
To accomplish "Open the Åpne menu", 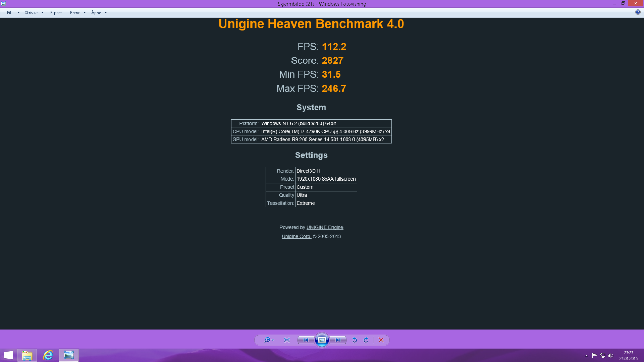I will point(96,13).
